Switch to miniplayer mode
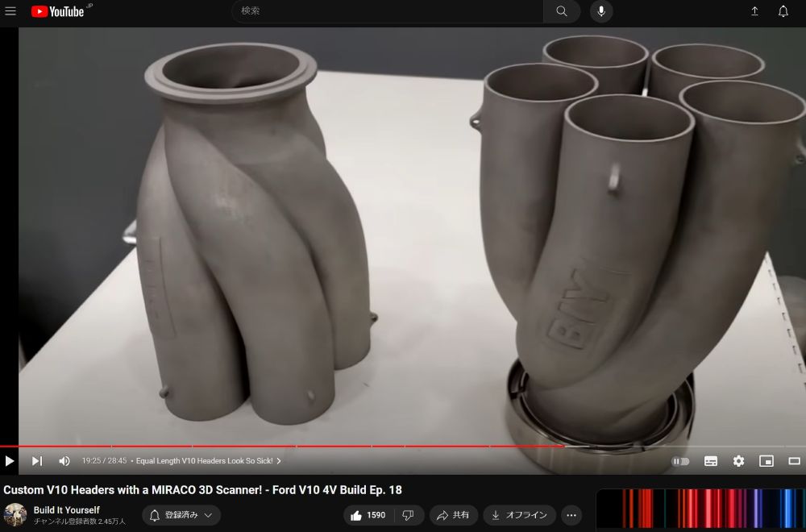This screenshot has width=806, height=532. click(x=767, y=461)
